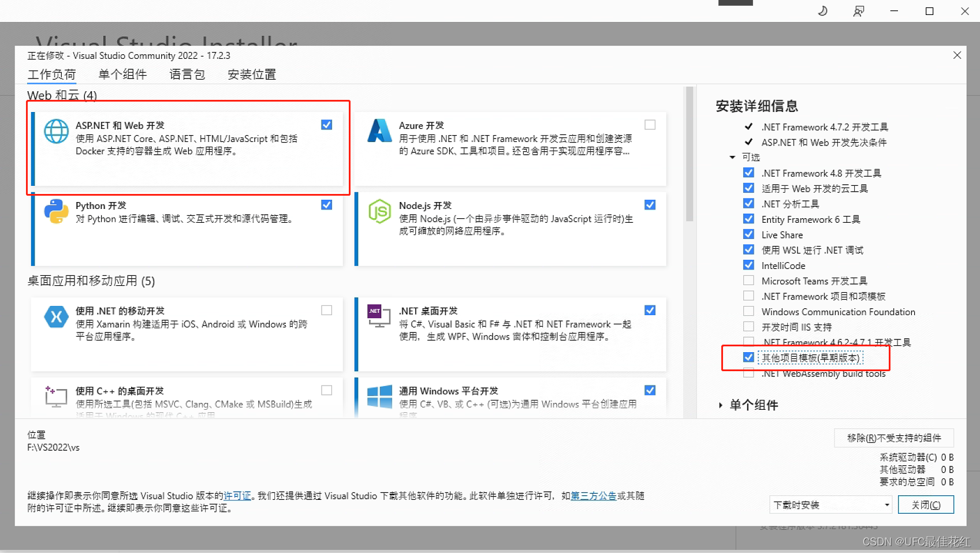Click .NET Framework 4.7.2 开发工具 entry
980x553 pixels.
tap(825, 127)
